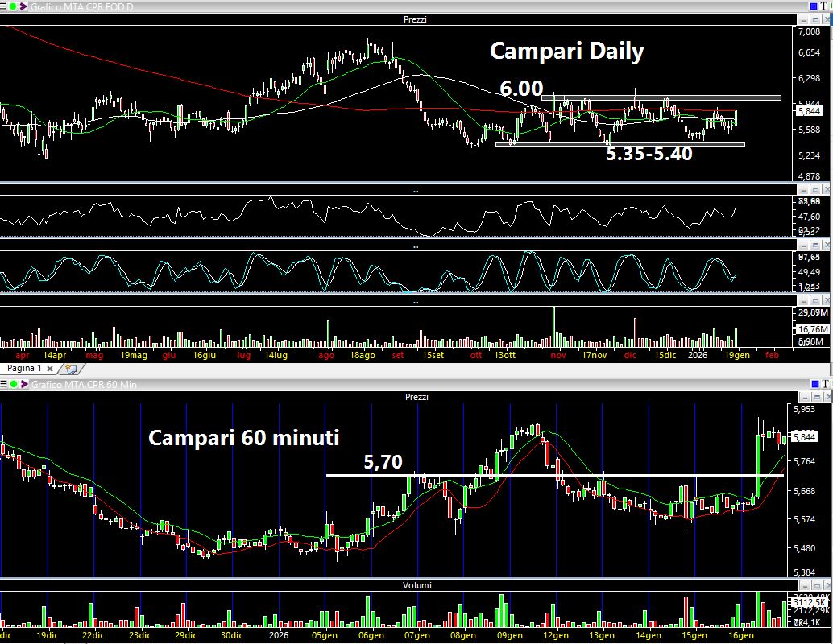
Task: Click divider above the stochastic oscillator panel
Action: (416, 246)
